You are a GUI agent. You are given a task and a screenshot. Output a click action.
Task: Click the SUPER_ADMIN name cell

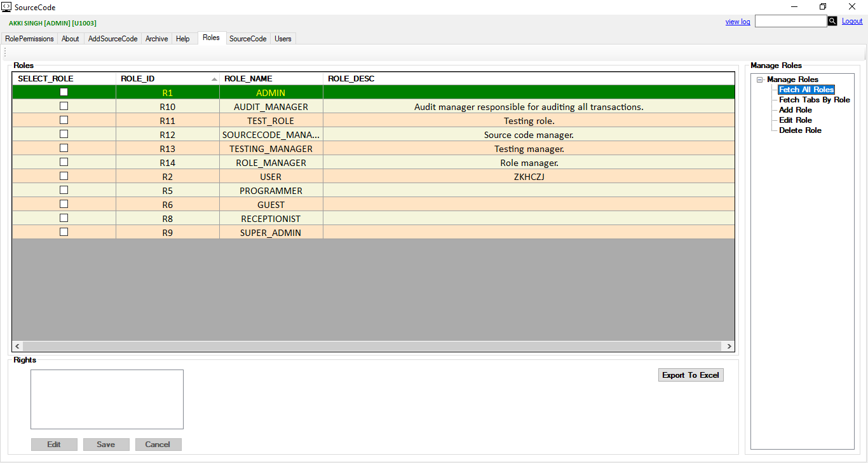pos(271,233)
